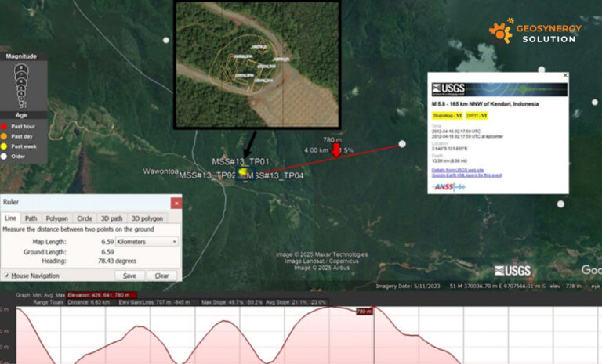Open the Polygon tab in Ruler

[56, 218]
